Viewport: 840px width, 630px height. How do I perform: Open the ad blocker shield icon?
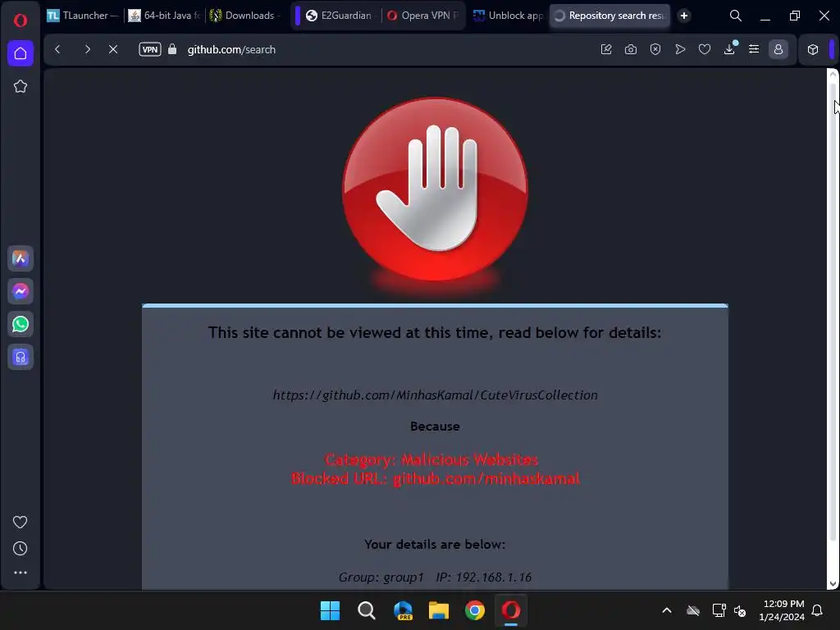point(655,49)
